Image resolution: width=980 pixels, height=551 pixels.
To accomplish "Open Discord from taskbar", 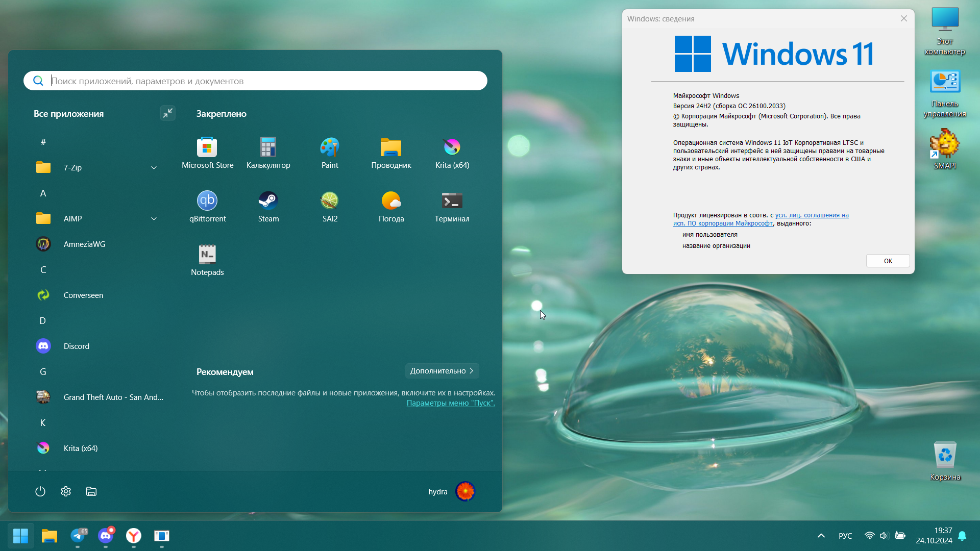I will coord(106,536).
